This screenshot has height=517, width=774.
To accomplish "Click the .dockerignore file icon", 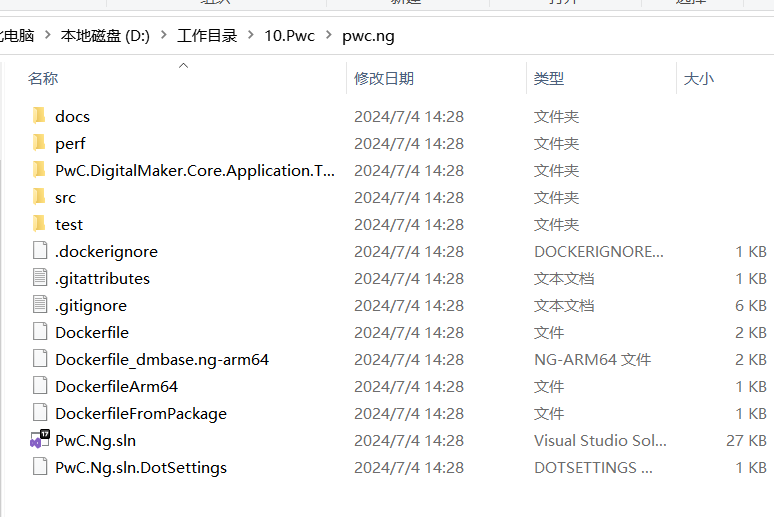I will tap(40, 251).
